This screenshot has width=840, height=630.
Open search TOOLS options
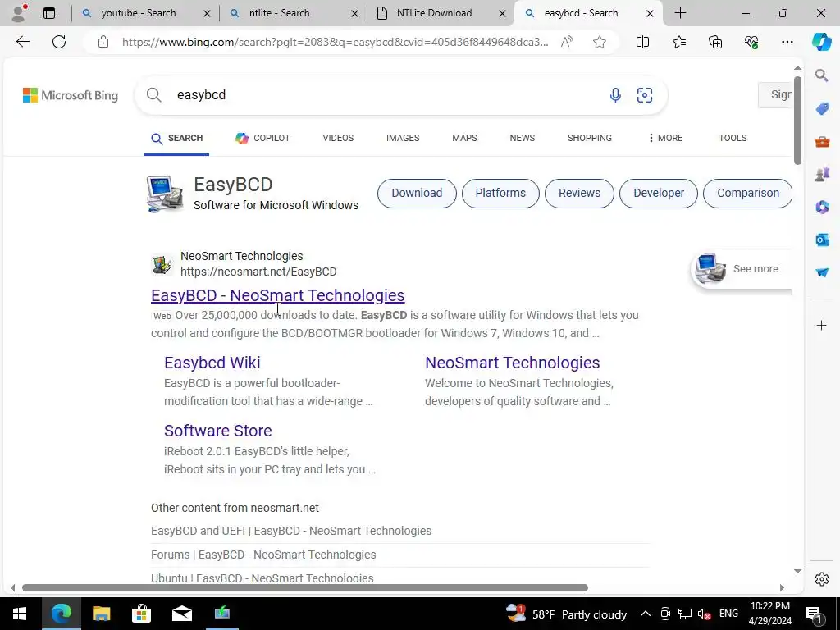[733, 138]
